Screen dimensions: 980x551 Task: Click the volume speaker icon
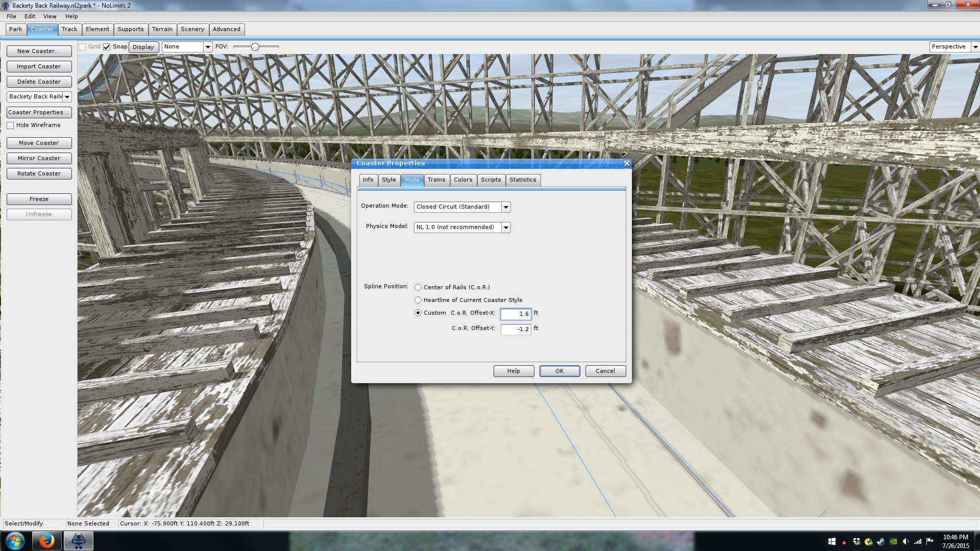tap(905, 541)
